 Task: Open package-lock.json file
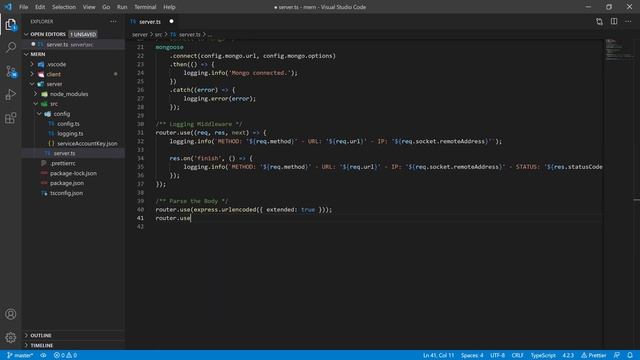pos(73,173)
